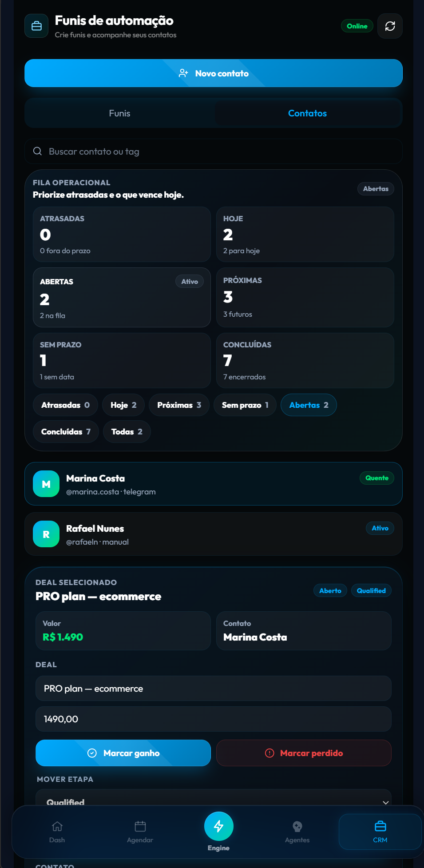Click the refresh icon button
424x868 pixels.
(390, 26)
